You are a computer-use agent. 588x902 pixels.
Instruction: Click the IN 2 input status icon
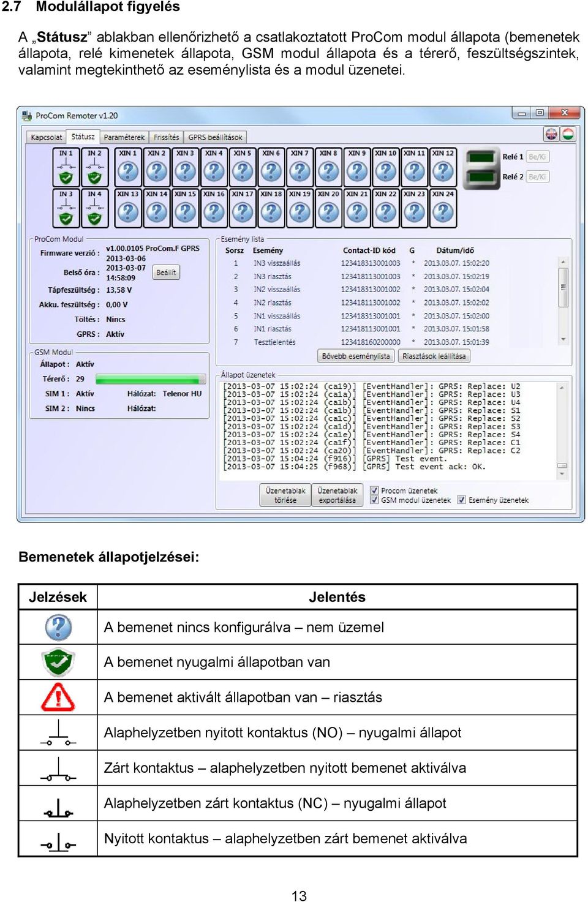[x=94, y=167]
